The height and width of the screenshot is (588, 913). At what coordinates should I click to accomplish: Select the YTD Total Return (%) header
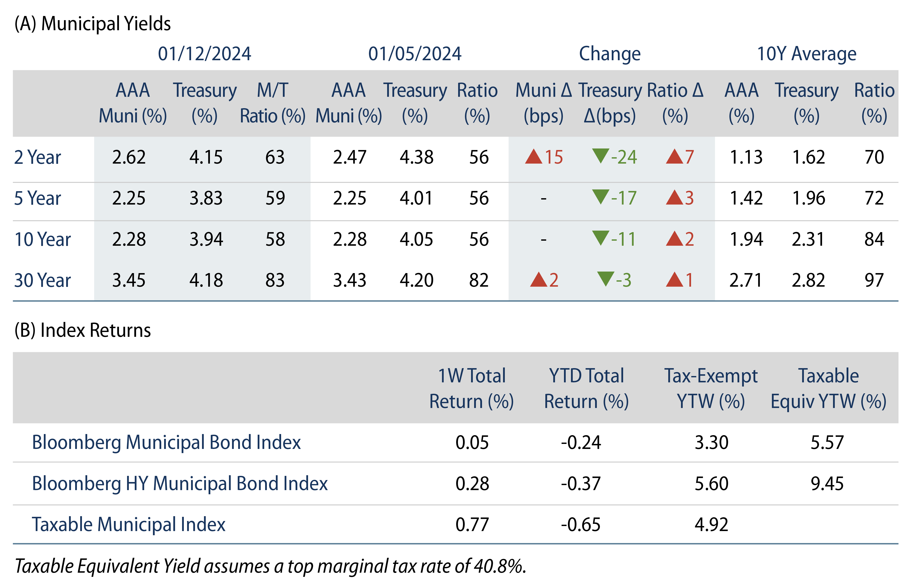(x=586, y=388)
